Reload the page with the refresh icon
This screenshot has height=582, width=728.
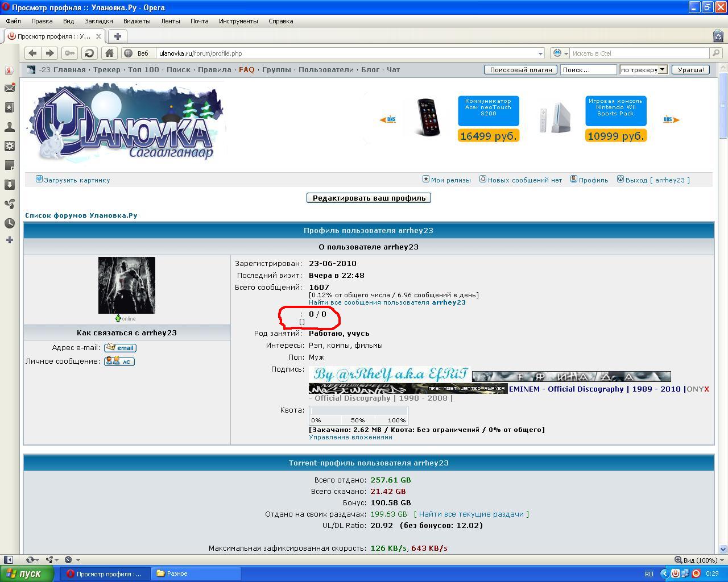point(90,53)
